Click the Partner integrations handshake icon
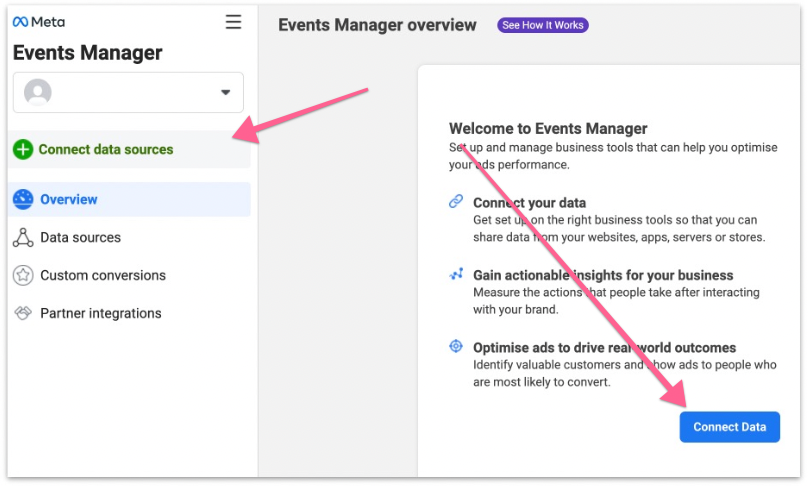This screenshot has height=486, width=808. [23, 313]
